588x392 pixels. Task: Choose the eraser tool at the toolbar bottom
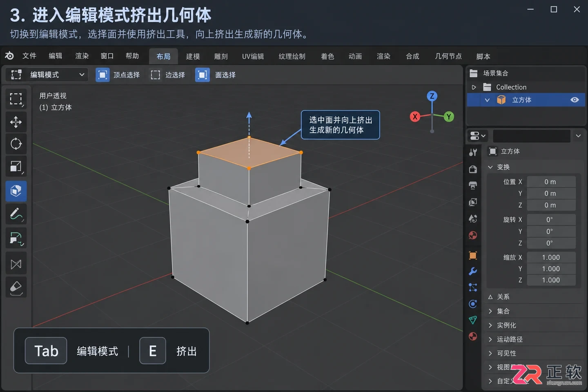(16, 287)
